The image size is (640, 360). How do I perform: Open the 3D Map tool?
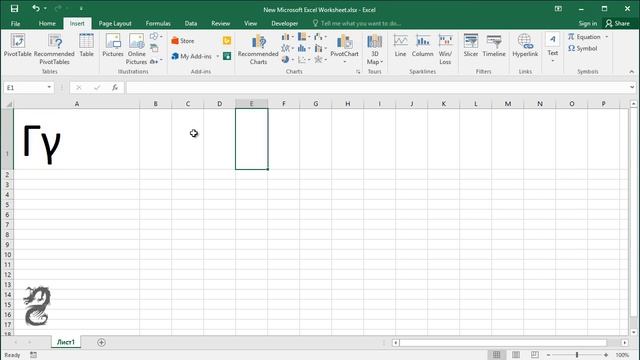374,49
